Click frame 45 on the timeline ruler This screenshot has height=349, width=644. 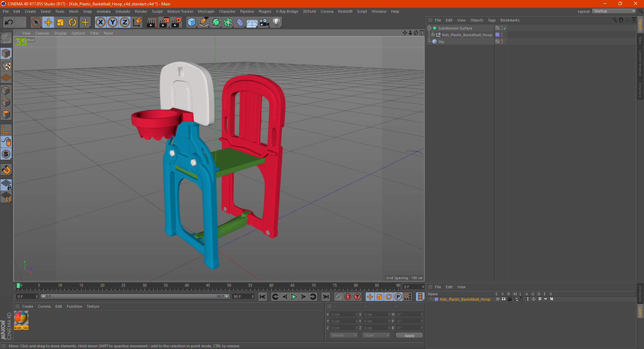(x=208, y=286)
